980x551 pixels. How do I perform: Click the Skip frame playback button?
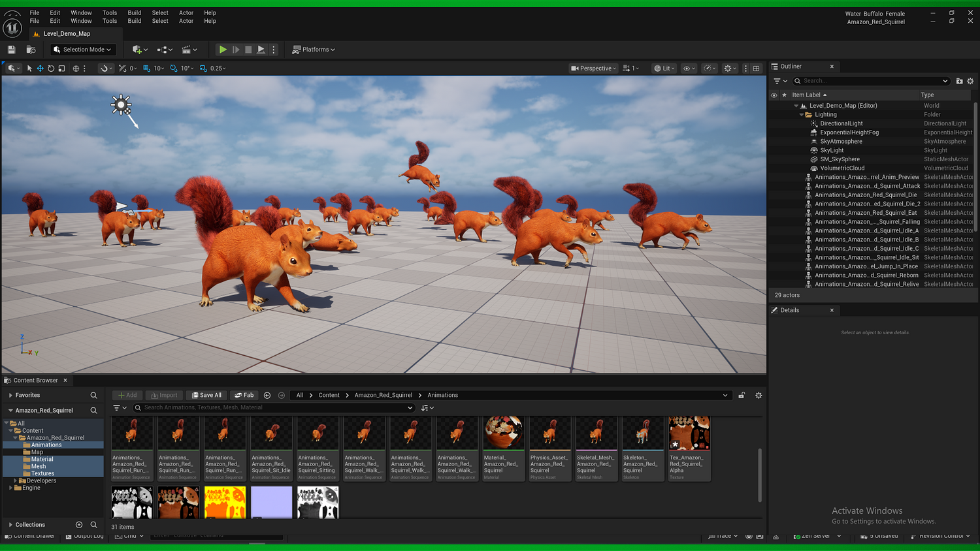pyautogui.click(x=236, y=50)
